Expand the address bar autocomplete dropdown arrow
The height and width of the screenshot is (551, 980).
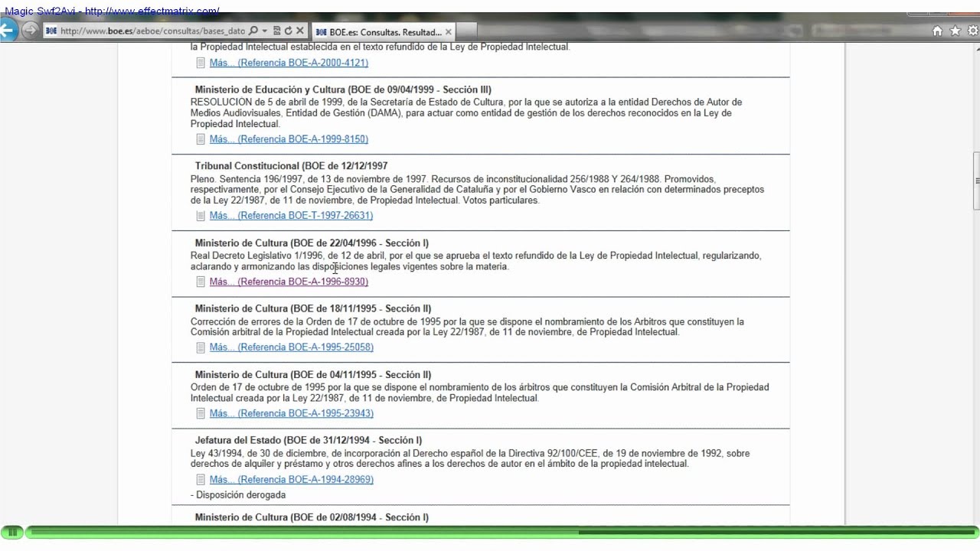[264, 31]
